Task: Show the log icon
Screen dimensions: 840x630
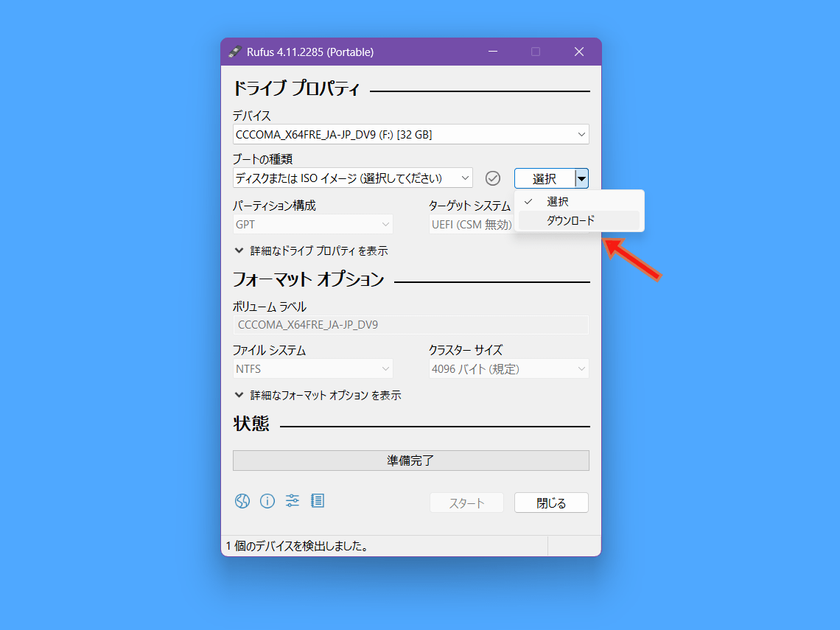Action: click(318, 501)
